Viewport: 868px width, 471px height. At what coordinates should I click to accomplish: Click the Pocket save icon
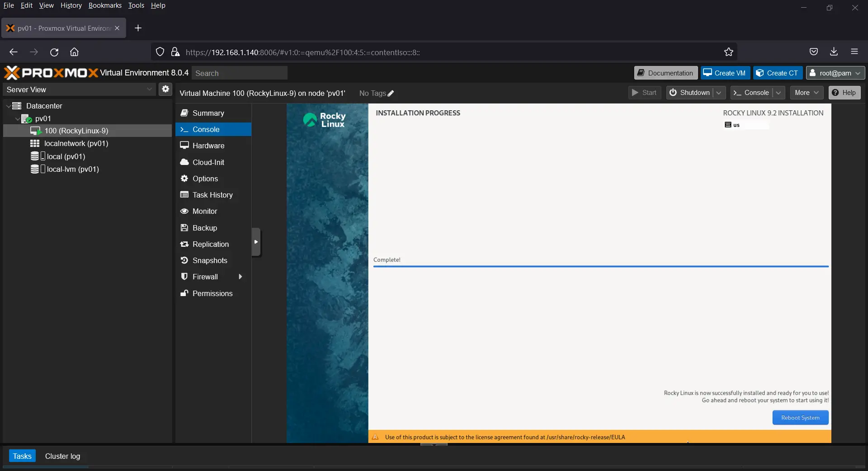(x=814, y=52)
